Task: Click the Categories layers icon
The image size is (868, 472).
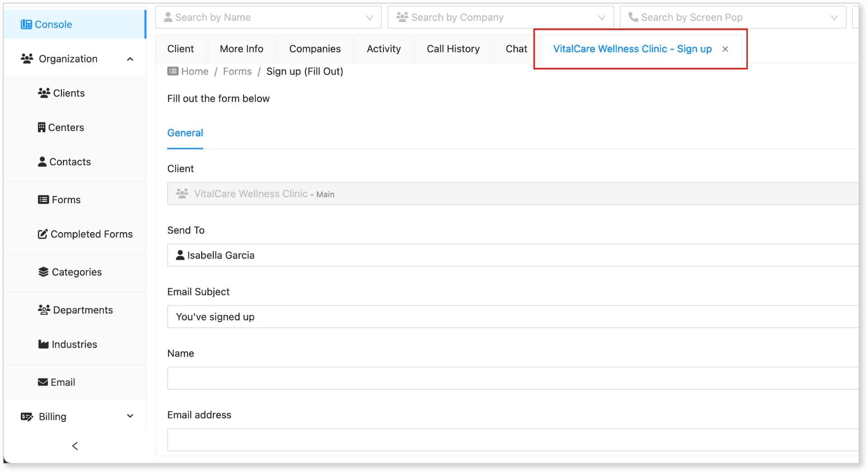Action: coord(43,272)
